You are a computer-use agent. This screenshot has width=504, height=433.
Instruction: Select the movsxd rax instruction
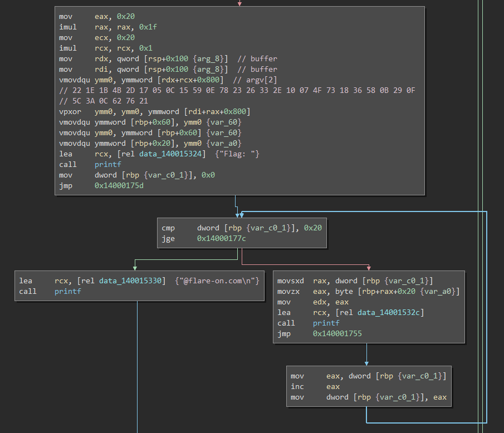tap(355, 281)
